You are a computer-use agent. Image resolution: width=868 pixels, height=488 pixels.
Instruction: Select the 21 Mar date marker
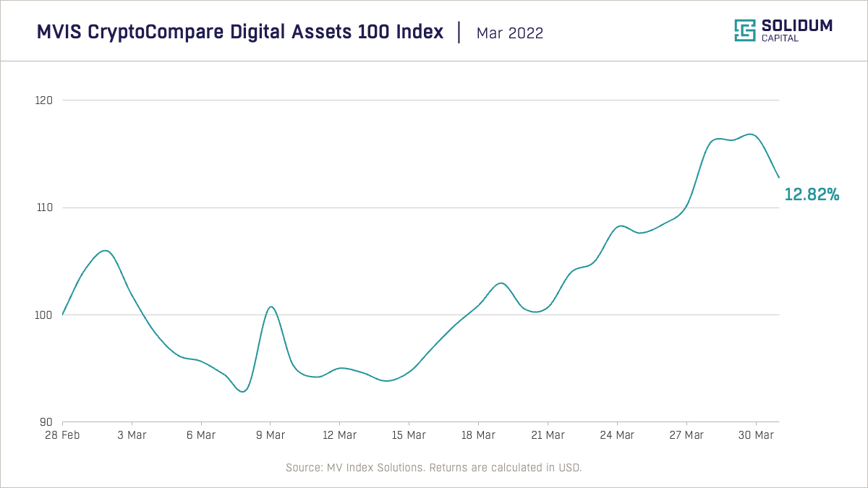548,435
